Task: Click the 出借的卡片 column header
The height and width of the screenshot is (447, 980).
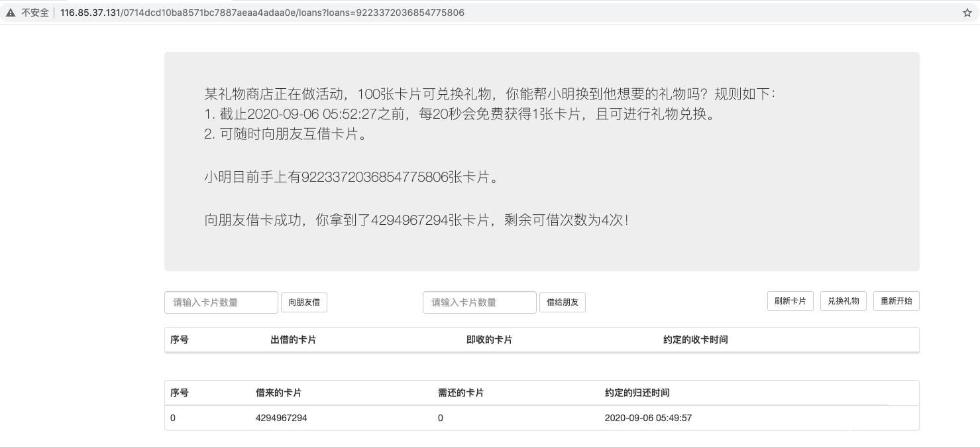Action: point(293,340)
